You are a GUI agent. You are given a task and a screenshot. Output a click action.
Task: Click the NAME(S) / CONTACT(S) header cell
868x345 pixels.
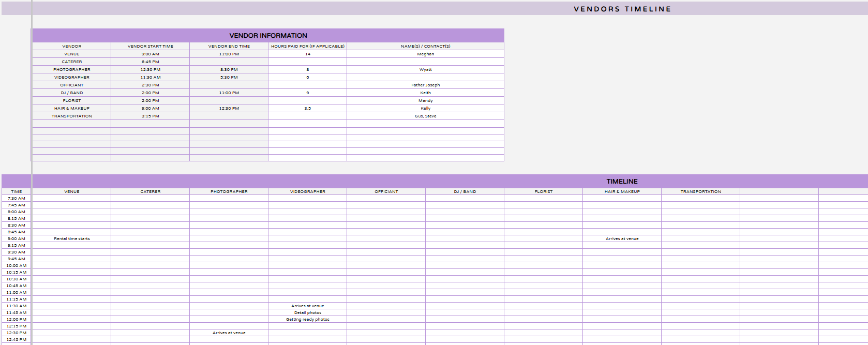(x=425, y=46)
